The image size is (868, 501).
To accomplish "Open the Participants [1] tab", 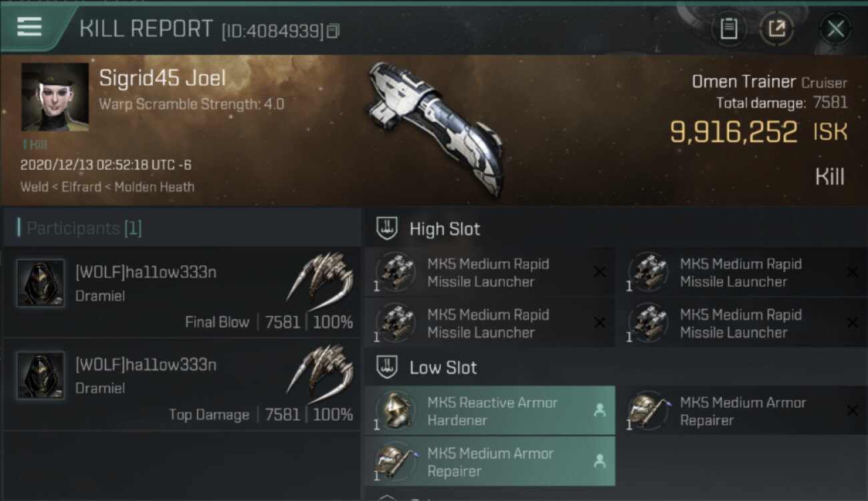I will [84, 228].
